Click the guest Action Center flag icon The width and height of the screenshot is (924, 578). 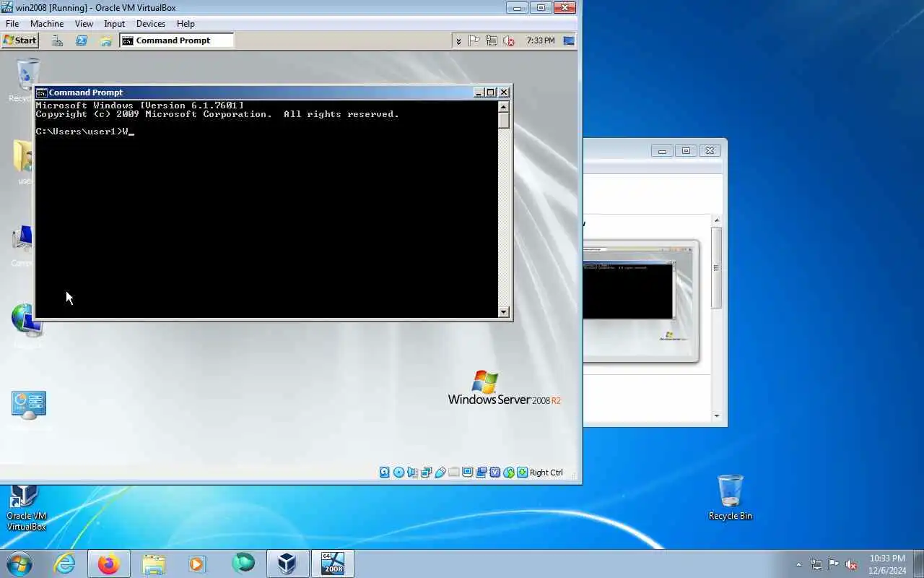(474, 40)
